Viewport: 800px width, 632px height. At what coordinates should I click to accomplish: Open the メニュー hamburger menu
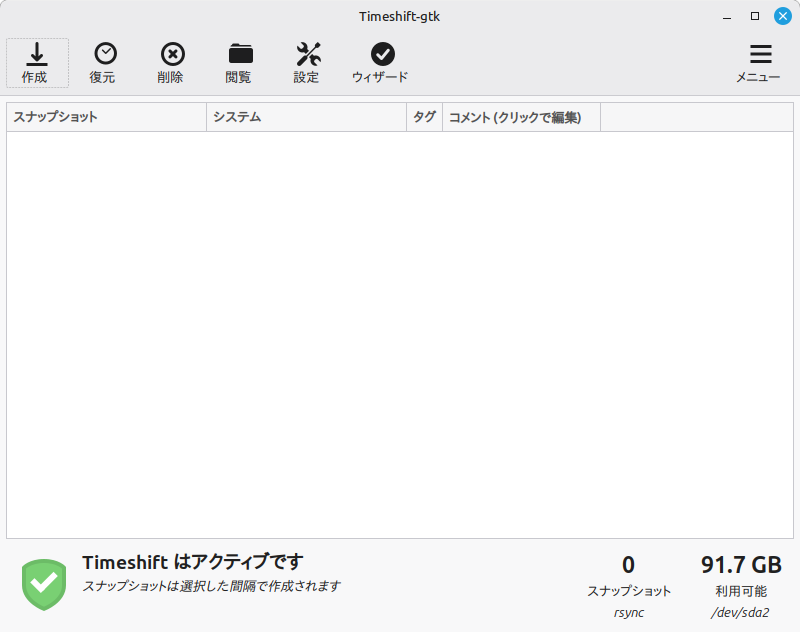coord(760,55)
